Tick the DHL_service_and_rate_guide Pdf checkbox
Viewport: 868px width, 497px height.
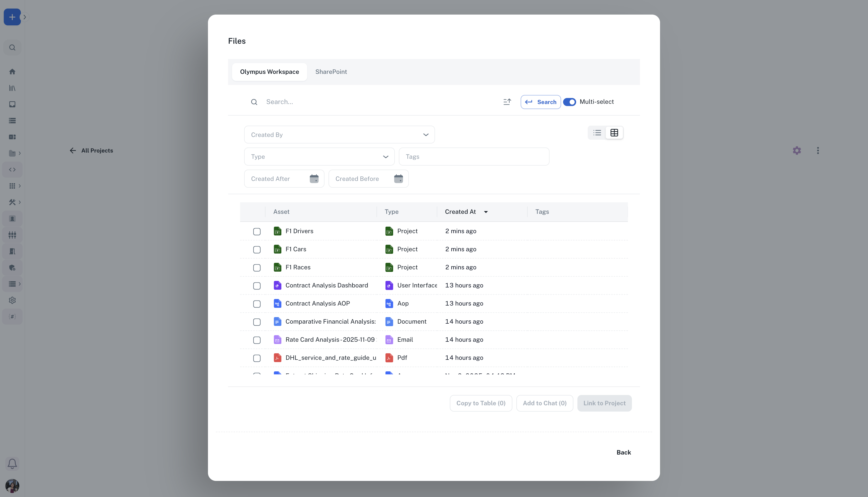point(257,358)
